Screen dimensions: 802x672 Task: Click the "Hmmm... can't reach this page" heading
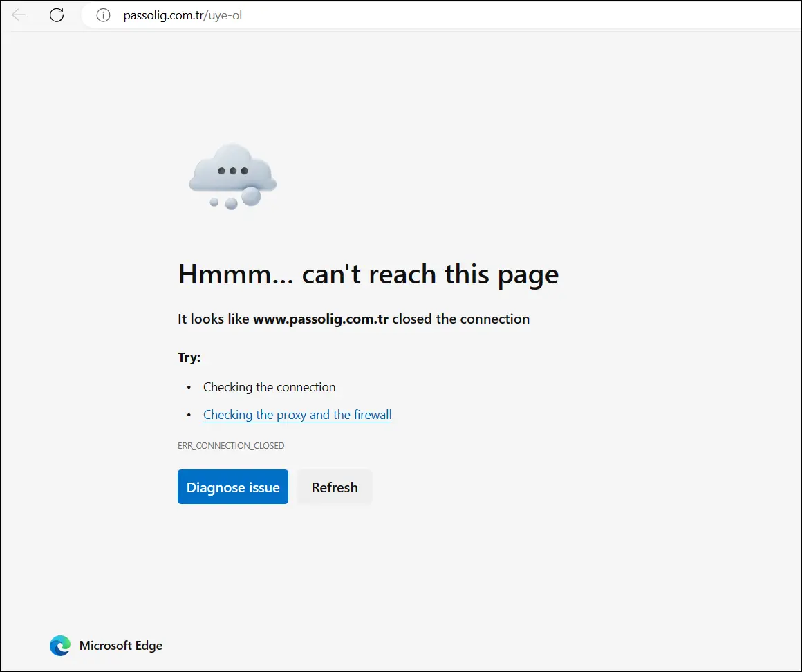click(369, 274)
